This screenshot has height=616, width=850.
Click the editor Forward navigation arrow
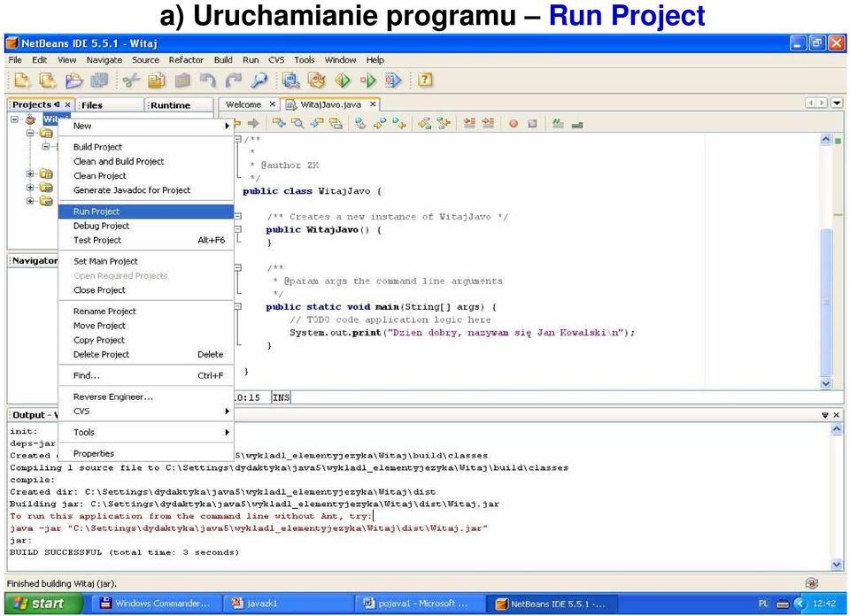253,124
